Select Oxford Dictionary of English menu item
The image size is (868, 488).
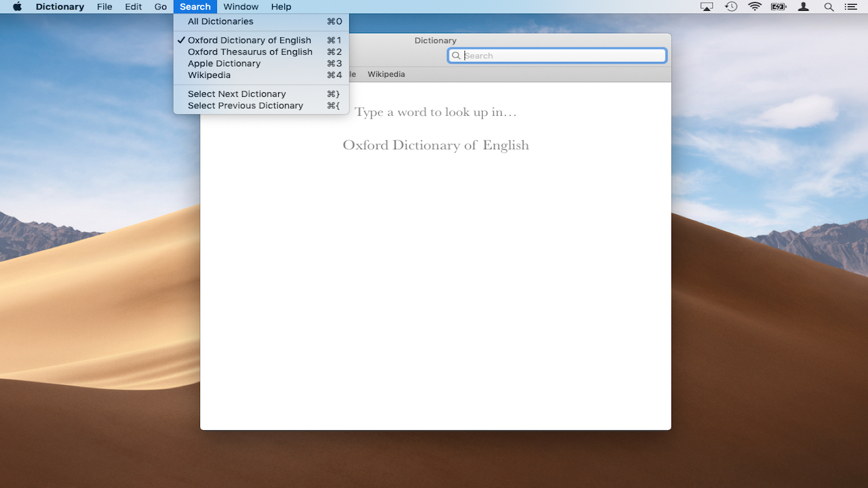tap(261, 41)
